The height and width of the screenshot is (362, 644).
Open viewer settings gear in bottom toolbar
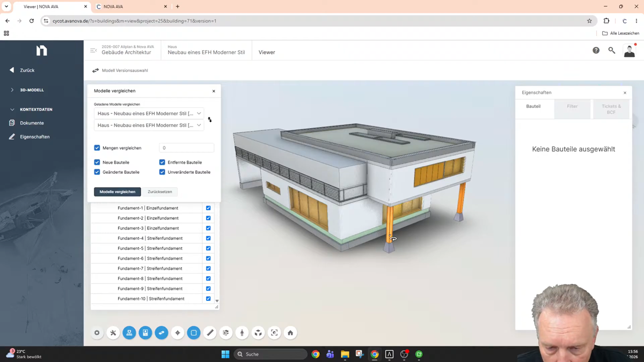point(97,333)
